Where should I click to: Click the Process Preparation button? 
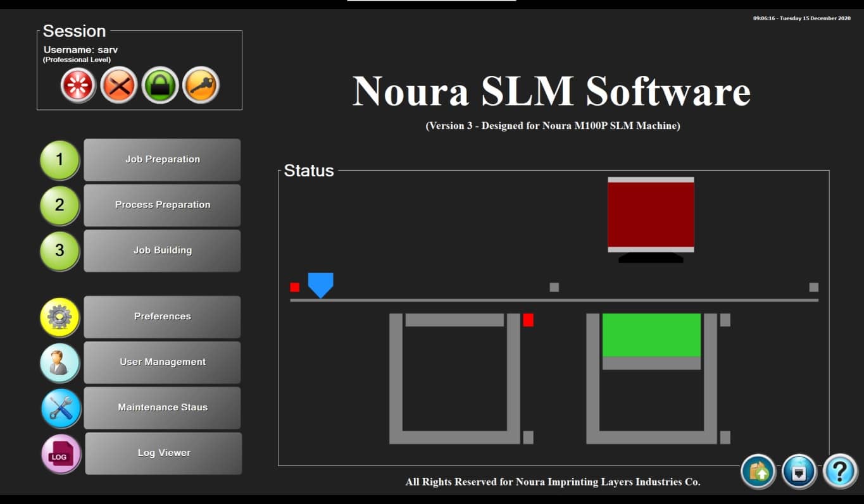coord(161,205)
